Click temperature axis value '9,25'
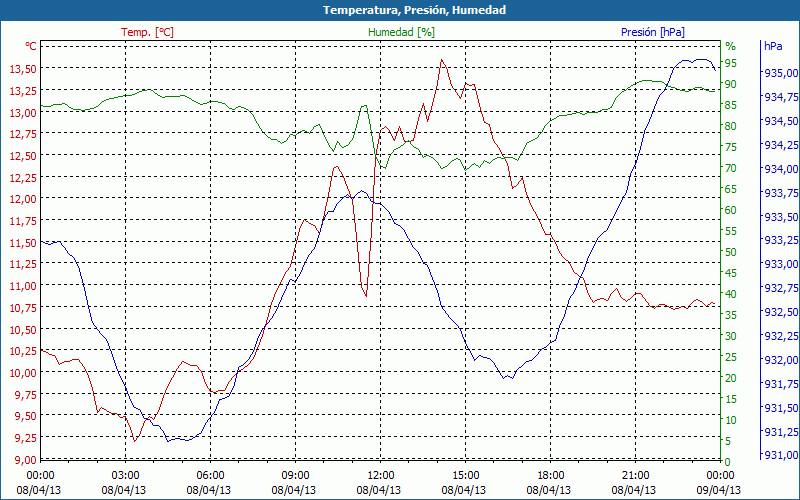Image resolution: width=800 pixels, height=500 pixels. click(26, 438)
